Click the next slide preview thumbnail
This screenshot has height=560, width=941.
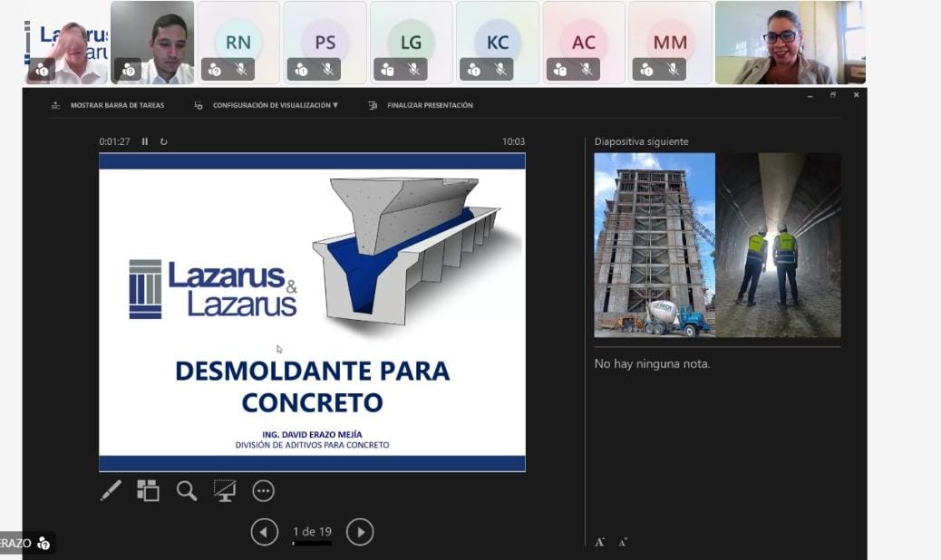tap(717, 245)
